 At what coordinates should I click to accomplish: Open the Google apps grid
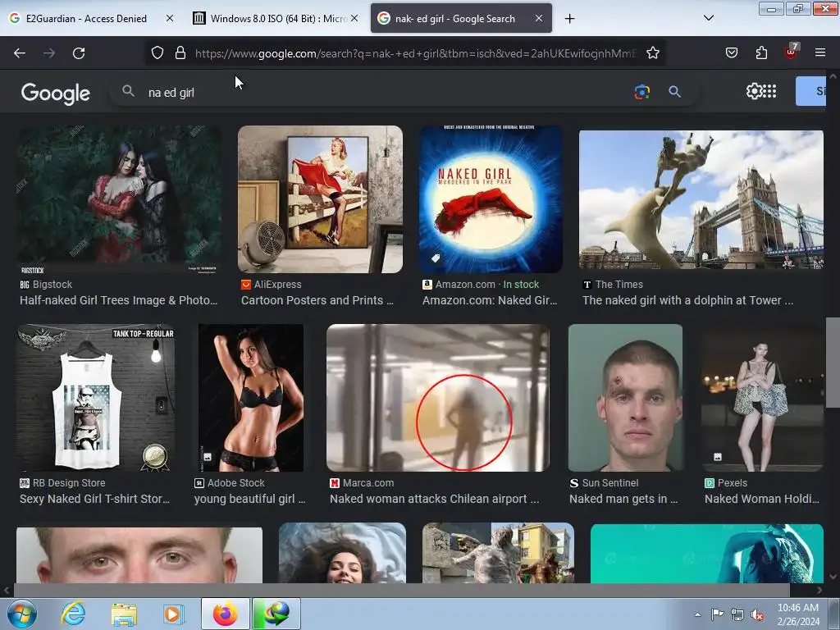[769, 91]
